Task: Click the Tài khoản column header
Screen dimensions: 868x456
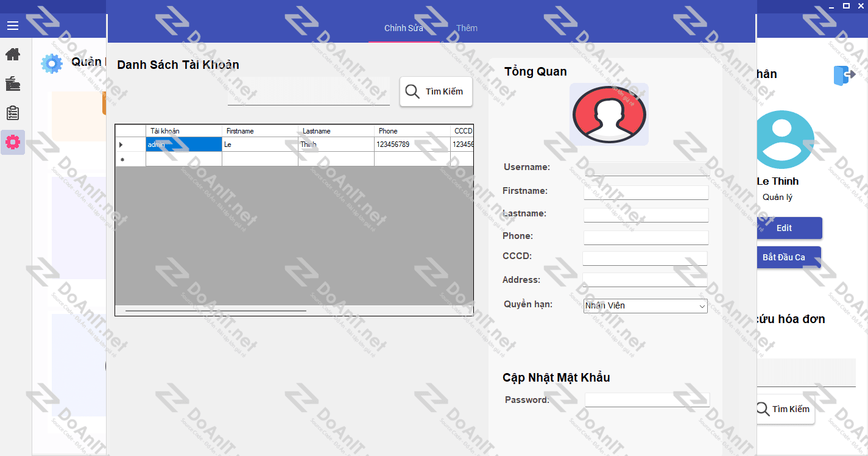Action: 184,131
